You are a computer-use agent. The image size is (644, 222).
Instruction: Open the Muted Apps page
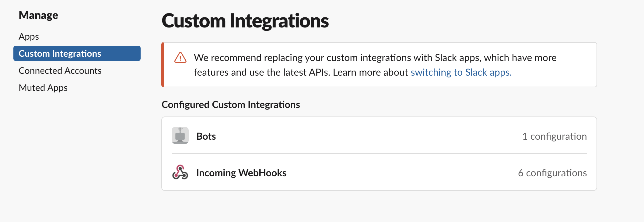point(43,88)
